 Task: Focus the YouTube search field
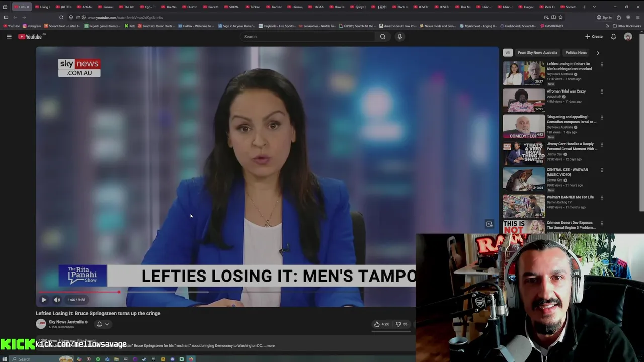(x=308, y=36)
